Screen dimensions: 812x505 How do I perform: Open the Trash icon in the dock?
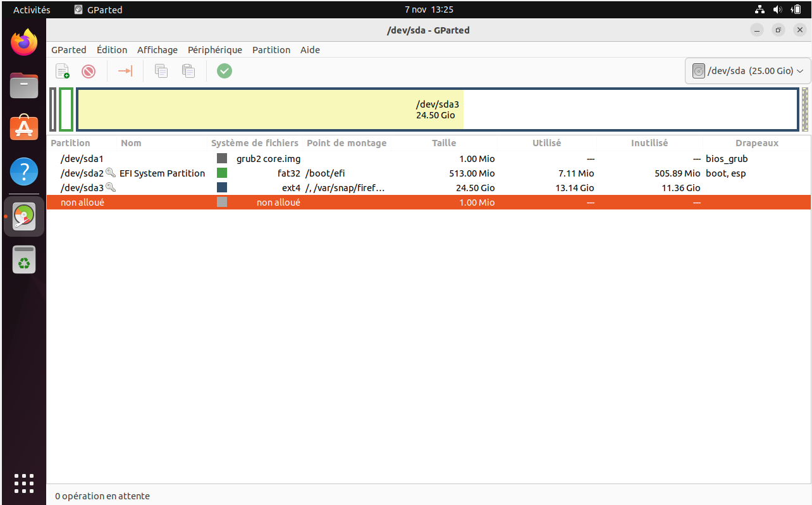click(24, 260)
